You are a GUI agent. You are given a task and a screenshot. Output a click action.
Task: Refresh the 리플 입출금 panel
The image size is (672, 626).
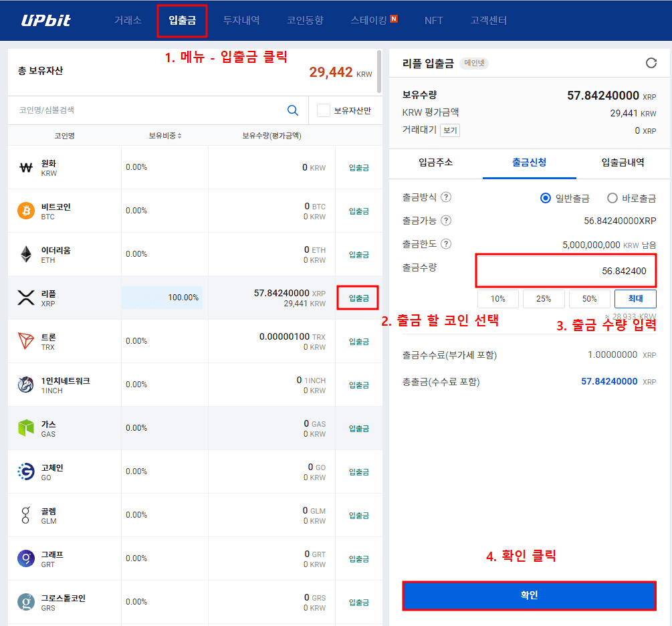click(x=651, y=62)
